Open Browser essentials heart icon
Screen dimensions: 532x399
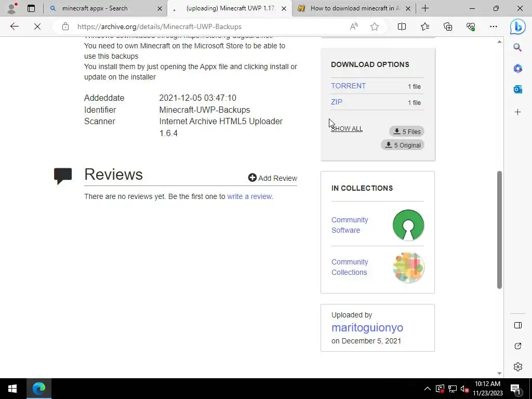(x=471, y=26)
